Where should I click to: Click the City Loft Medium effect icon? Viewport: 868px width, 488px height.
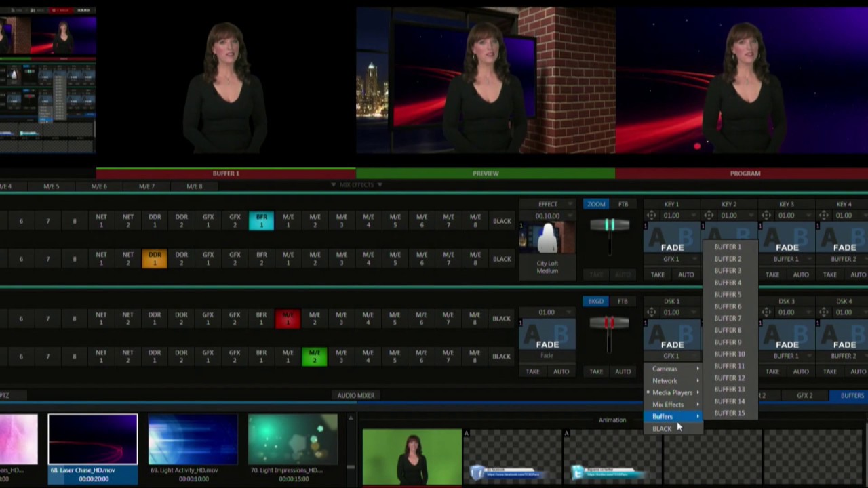tap(547, 239)
